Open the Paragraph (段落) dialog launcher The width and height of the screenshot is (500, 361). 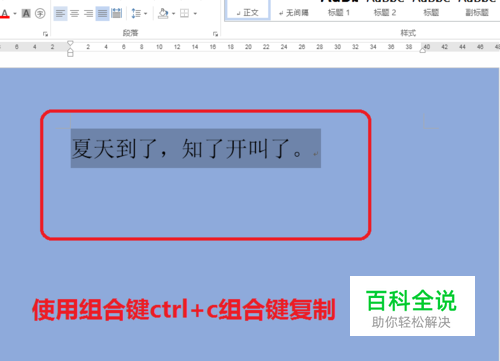[215, 34]
